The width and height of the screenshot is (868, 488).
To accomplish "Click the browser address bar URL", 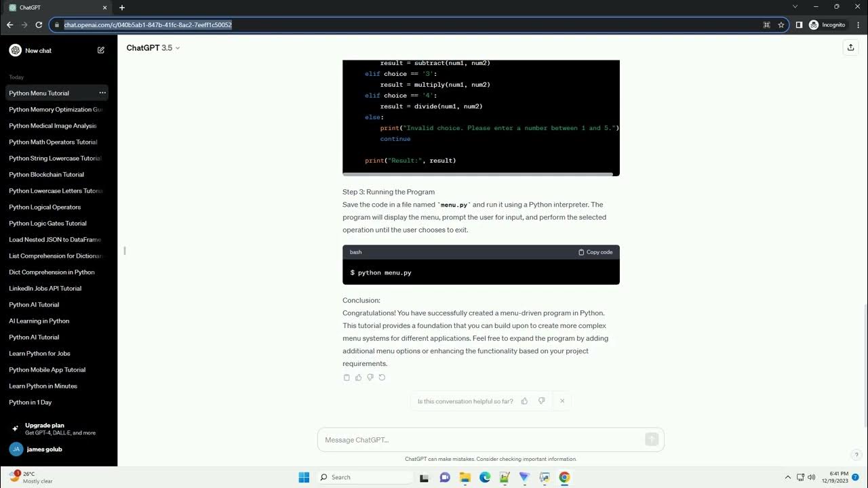I will point(148,25).
